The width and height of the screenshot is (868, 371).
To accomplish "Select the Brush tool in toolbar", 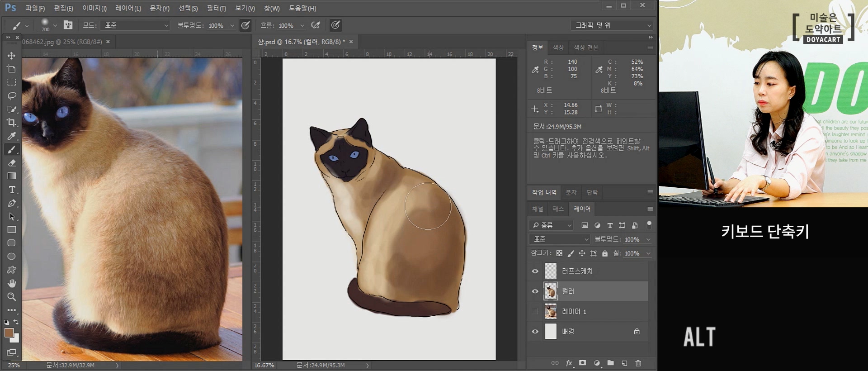I will tap(12, 149).
